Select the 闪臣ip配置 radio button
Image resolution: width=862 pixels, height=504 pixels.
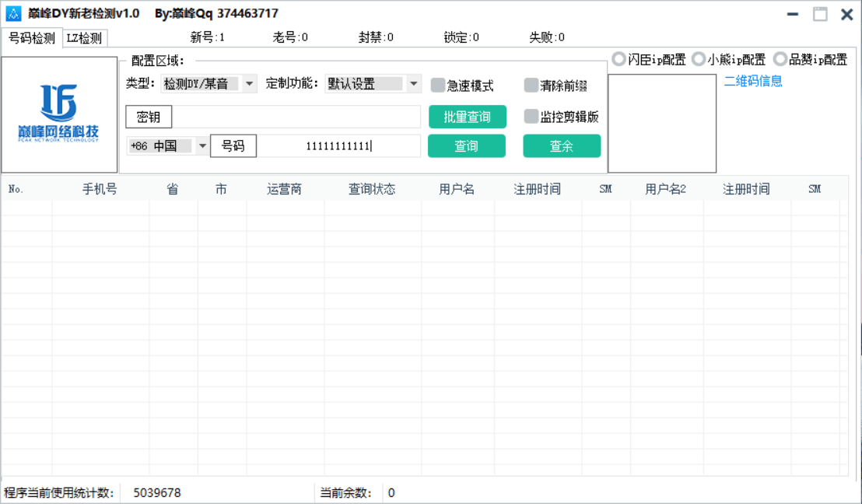tap(618, 58)
